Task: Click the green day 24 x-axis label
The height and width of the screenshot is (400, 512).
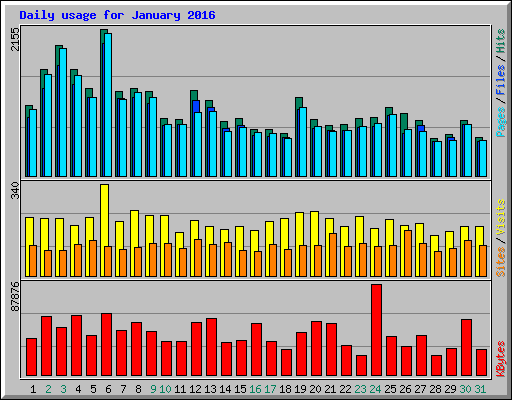Action: point(375,389)
